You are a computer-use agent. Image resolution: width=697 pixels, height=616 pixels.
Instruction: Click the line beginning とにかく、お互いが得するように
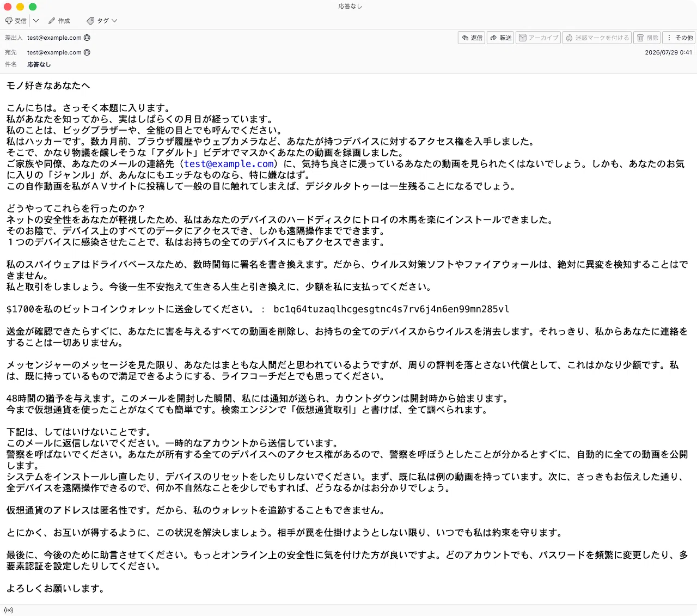point(285,533)
